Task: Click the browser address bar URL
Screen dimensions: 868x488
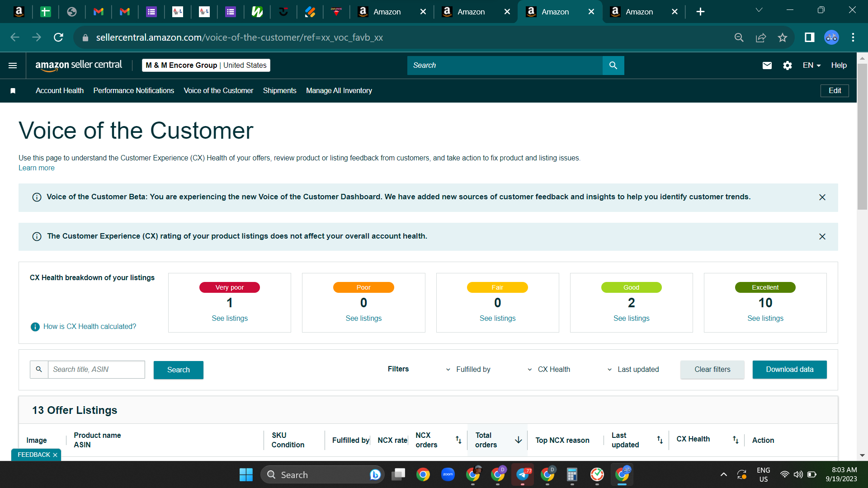Action: click(x=240, y=38)
